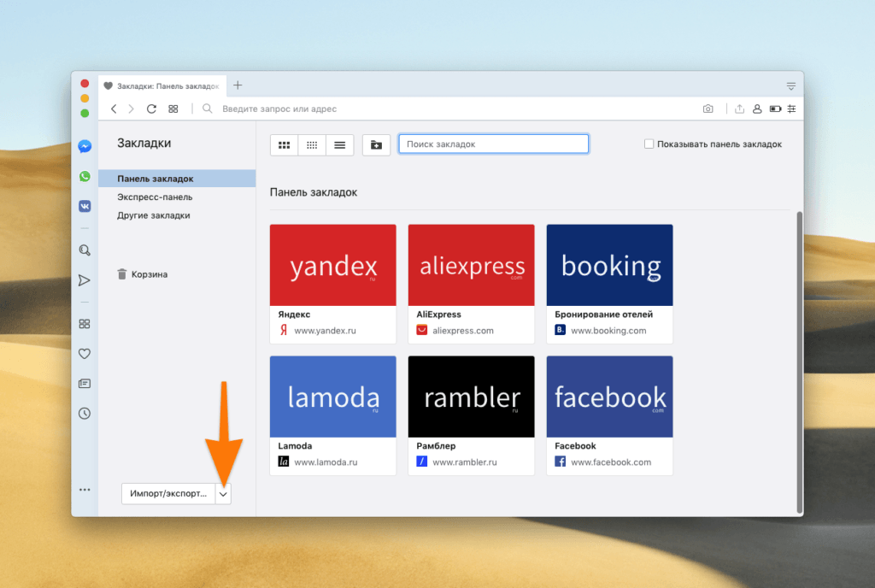875x588 pixels.
Task: Switch to large thumbnails view
Action: pyautogui.click(x=284, y=145)
